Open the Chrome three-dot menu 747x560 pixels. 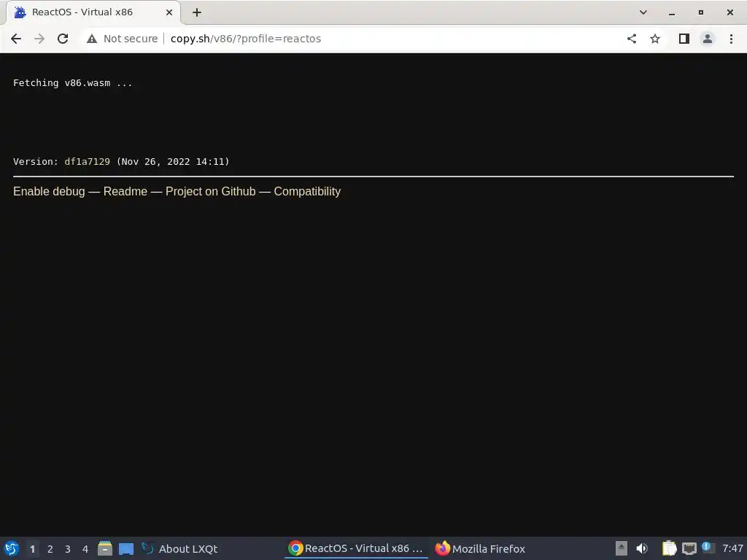[731, 39]
